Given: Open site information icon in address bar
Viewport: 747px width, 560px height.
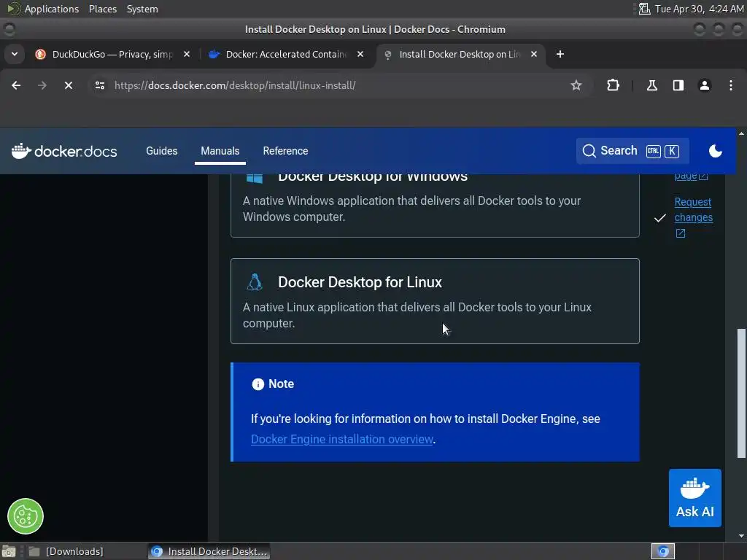Looking at the screenshot, I should pyautogui.click(x=99, y=85).
